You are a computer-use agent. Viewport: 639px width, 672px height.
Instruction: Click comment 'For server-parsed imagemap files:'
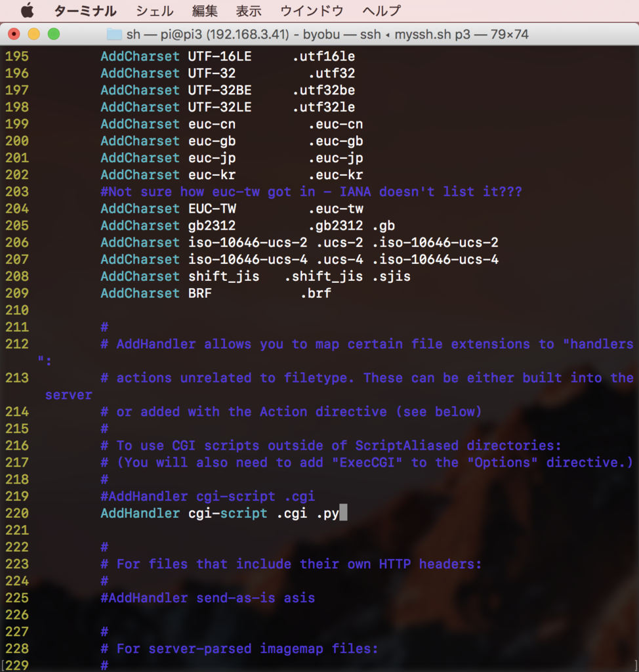tap(239, 649)
